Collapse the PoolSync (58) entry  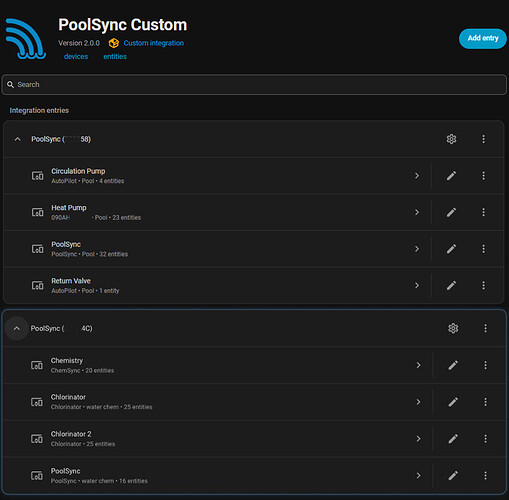(x=18, y=139)
